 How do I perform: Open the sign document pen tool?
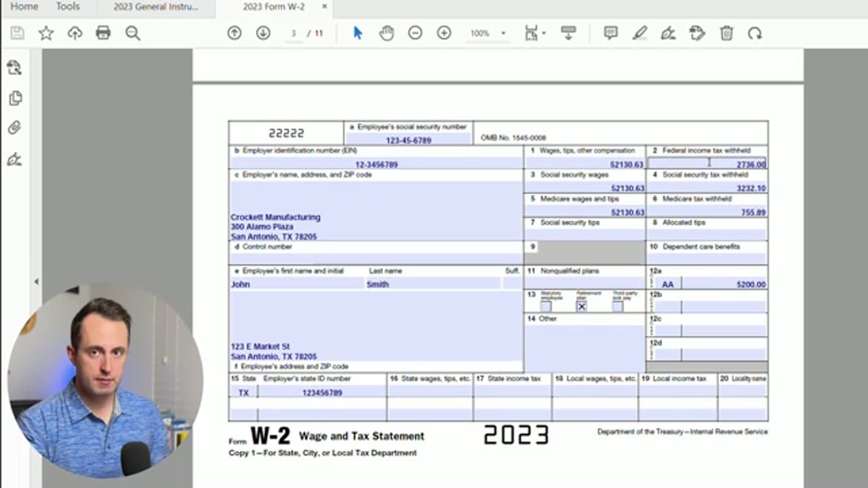669,33
